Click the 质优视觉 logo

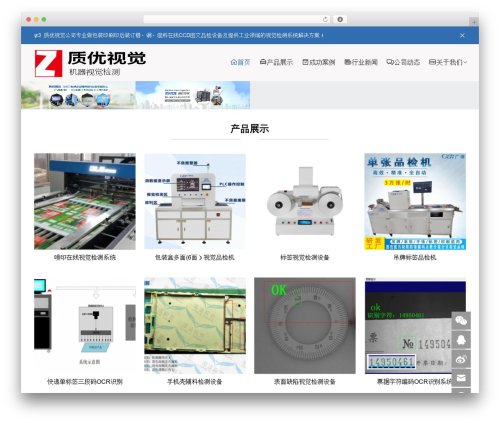click(x=90, y=63)
